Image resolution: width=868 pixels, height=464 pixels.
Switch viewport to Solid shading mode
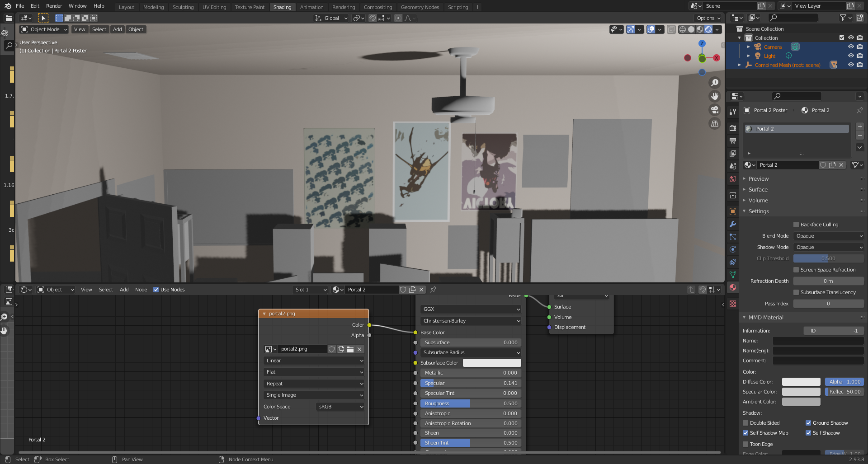pos(691,29)
